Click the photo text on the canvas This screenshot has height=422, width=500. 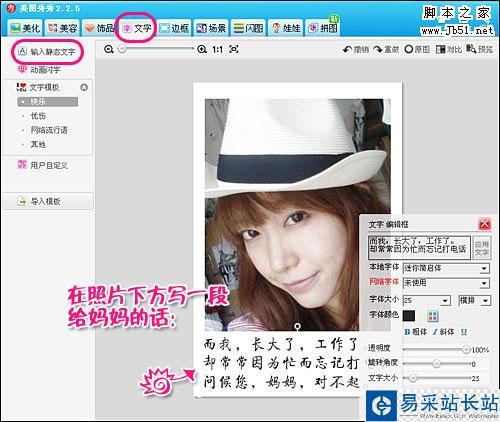[281, 363]
